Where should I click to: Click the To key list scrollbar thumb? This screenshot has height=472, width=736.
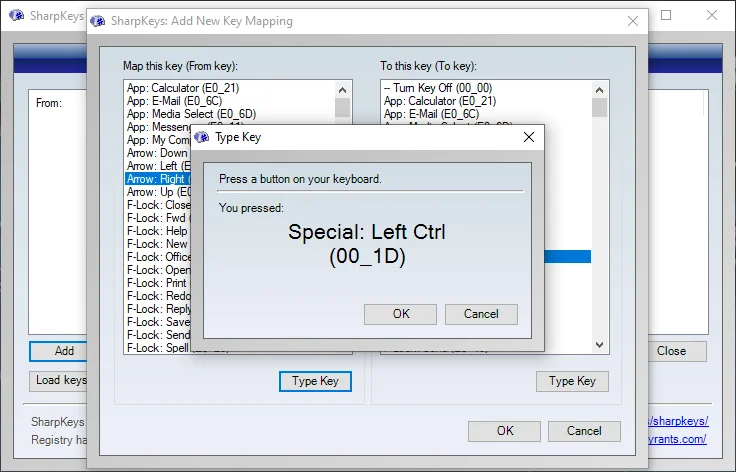[x=599, y=107]
